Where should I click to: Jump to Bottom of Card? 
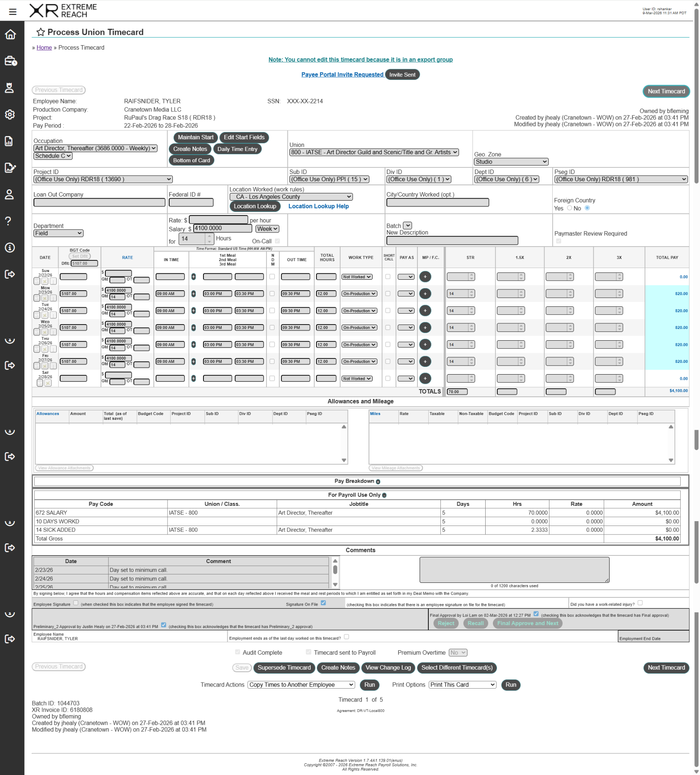click(191, 160)
